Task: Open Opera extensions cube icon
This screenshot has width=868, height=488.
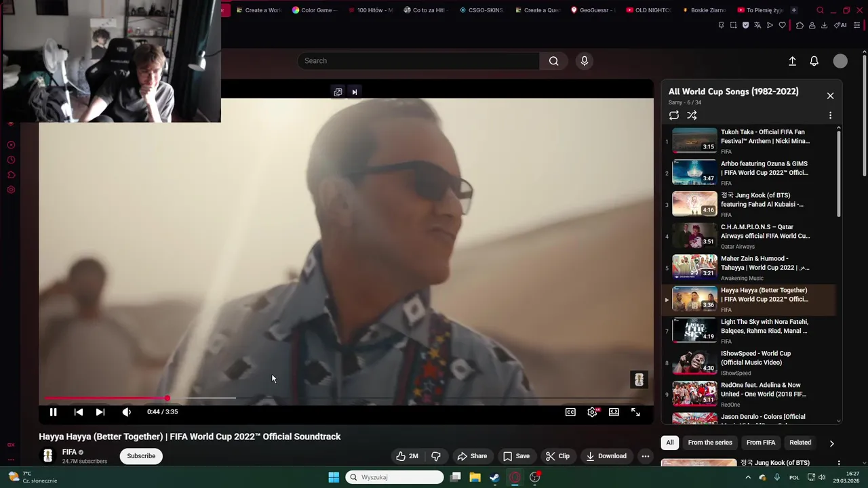Action: (x=800, y=25)
